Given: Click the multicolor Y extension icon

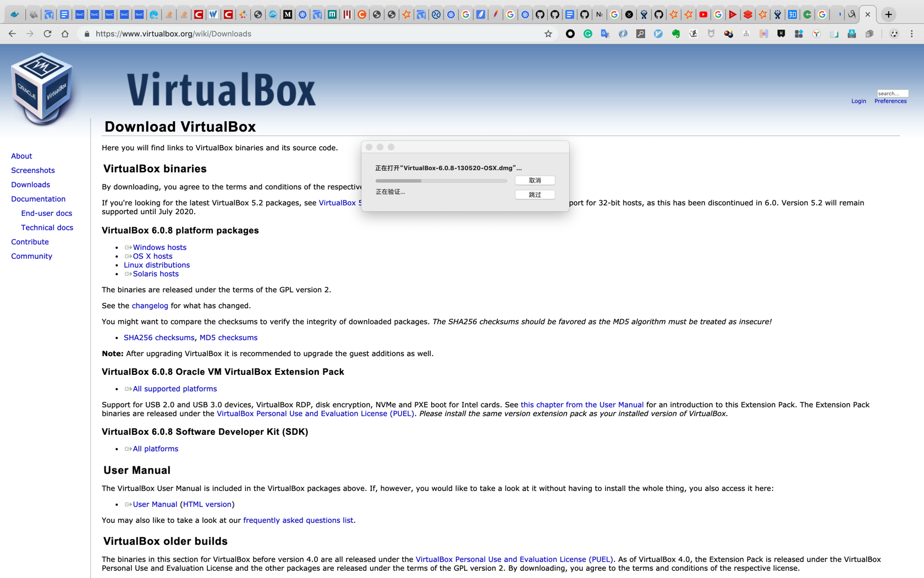Looking at the screenshot, I should pyautogui.click(x=817, y=34).
